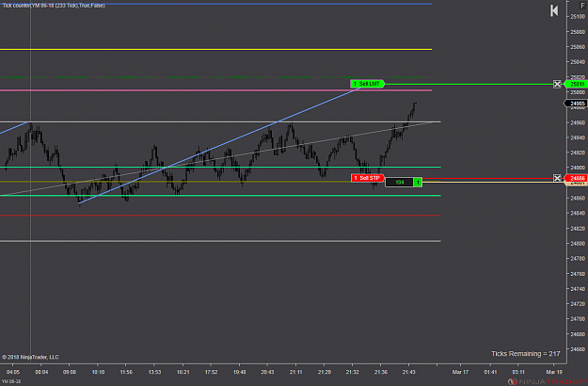588x386 pixels.
Task: Click the 10:10 time axis label
Action: pos(98,372)
